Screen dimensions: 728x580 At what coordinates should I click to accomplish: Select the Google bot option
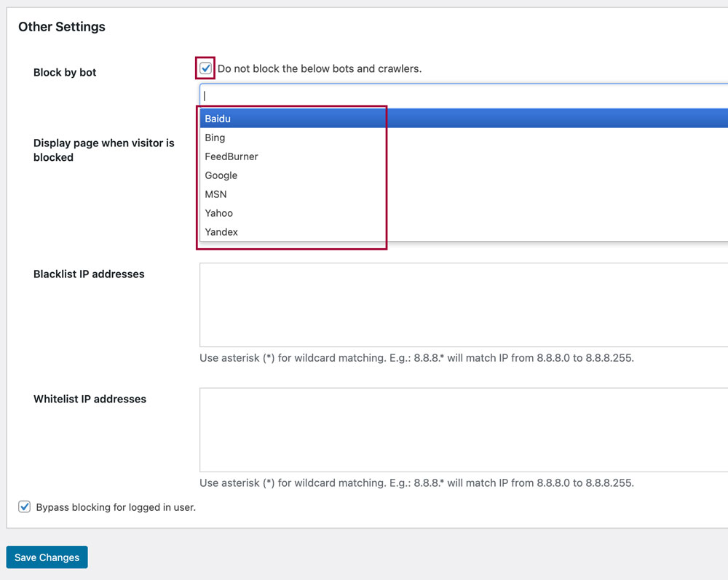point(221,175)
